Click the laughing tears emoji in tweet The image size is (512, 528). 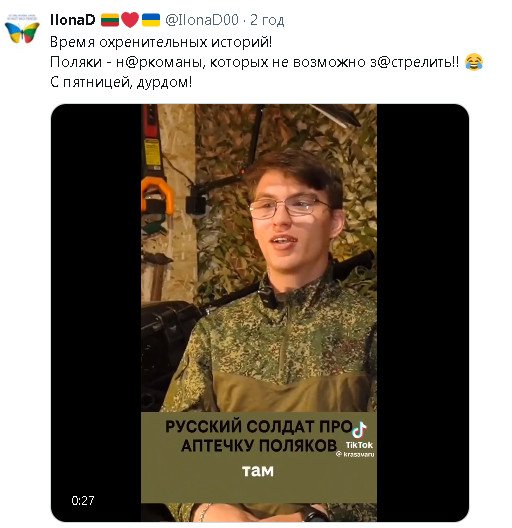click(x=474, y=62)
